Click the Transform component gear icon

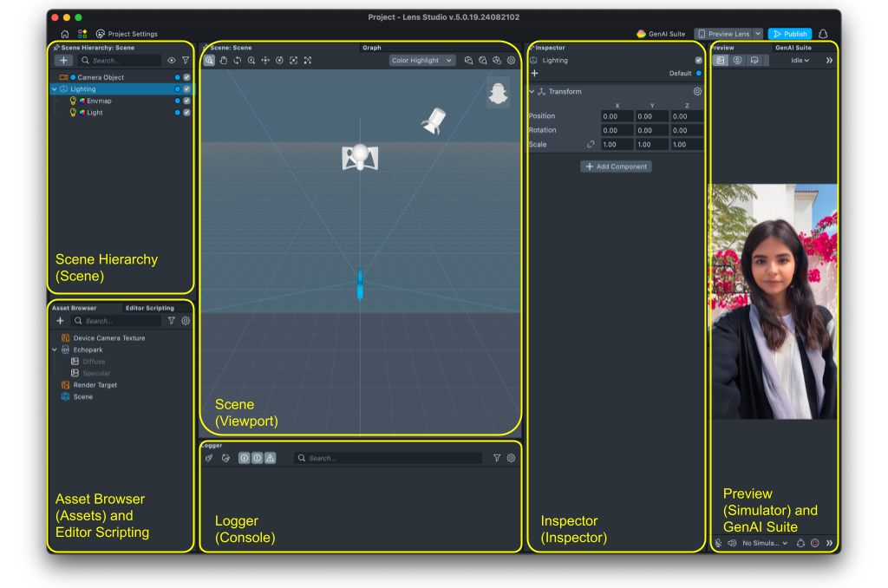click(x=697, y=92)
